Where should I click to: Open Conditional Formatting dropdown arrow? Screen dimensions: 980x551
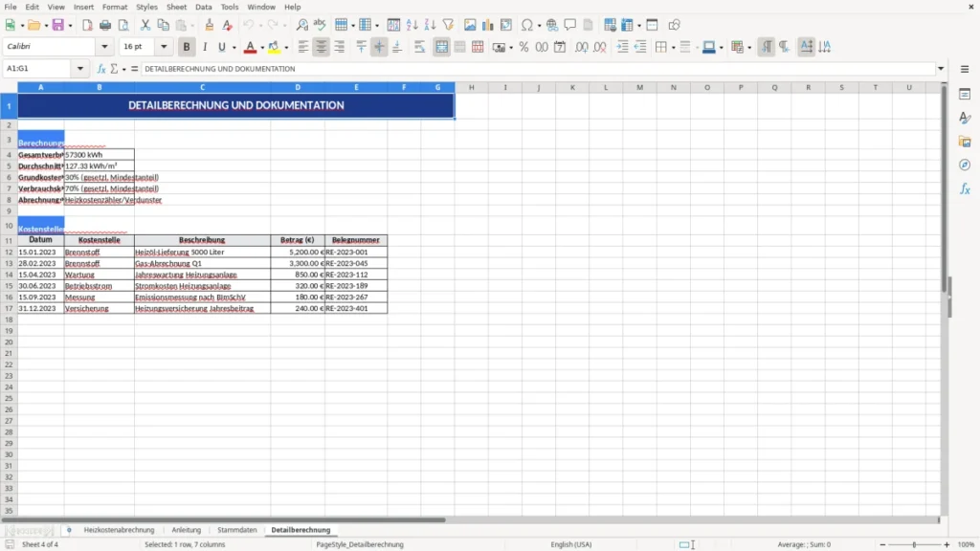[748, 48]
